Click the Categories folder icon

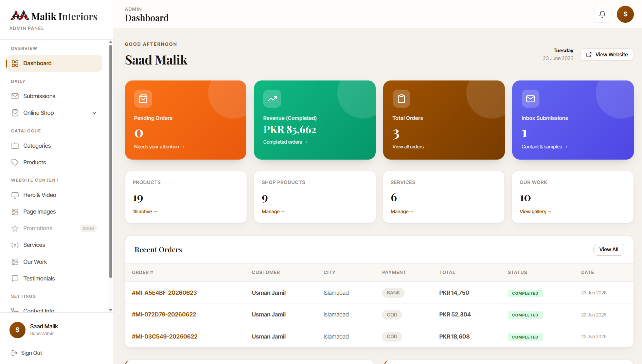click(x=15, y=146)
